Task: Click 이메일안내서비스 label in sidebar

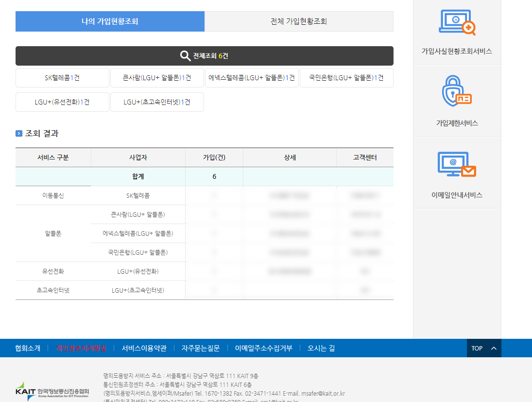Action: point(457,195)
